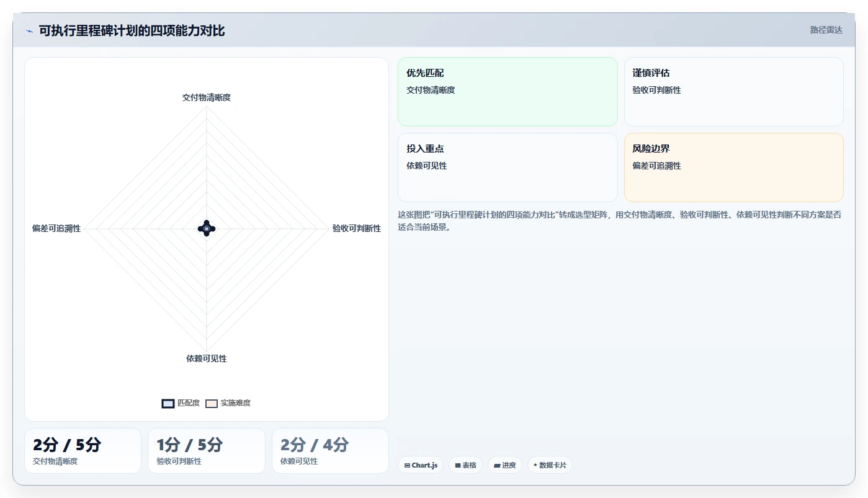This screenshot has height=498, width=868.
Task: Click the page title 可执行里程碑计划的四项能力对比
Action: [132, 30]
